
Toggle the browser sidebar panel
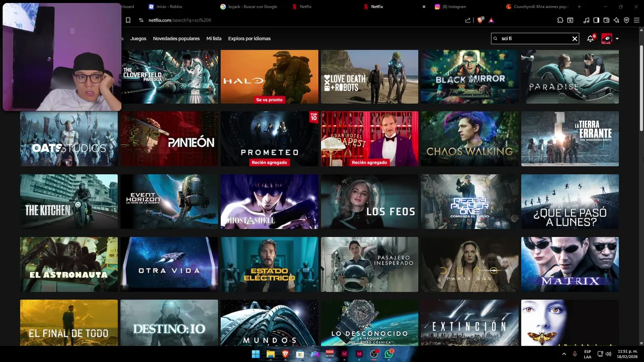click(596, 20)
